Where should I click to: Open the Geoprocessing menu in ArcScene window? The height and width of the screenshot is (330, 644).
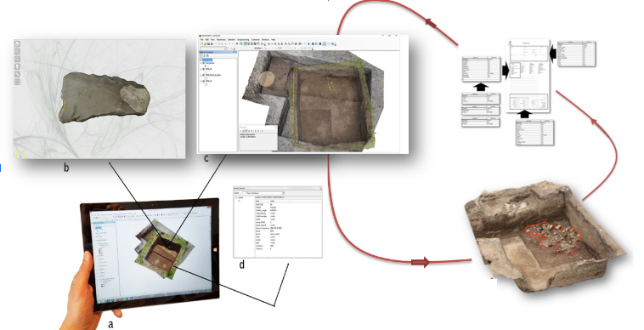coord(243,39)
